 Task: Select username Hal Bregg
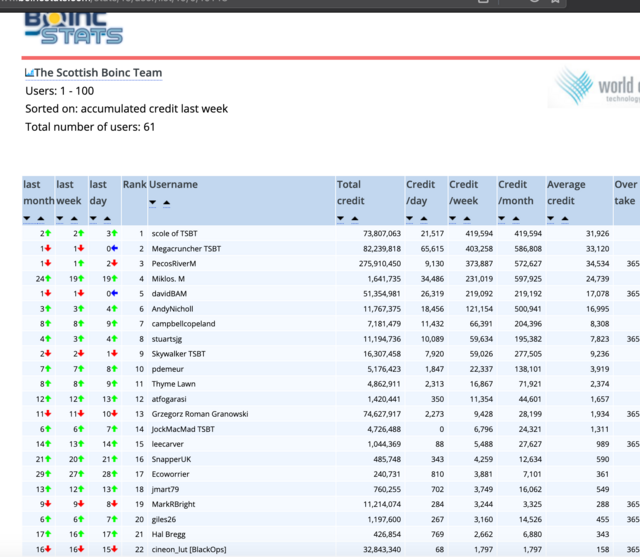tap(169, 534)
